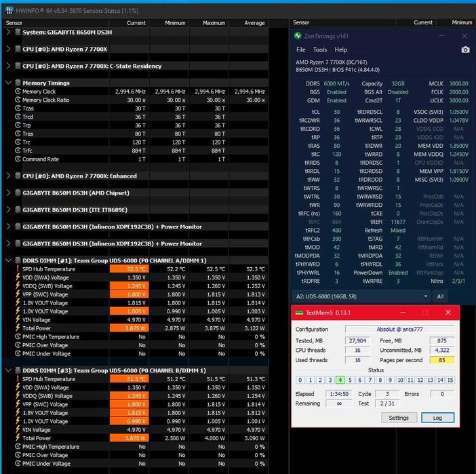Click the lightning icon for DIMM #3 VPP (SWC) Voltage
Image resolution: width=476 pixels, height=474 pixels.
pos(18,404)
